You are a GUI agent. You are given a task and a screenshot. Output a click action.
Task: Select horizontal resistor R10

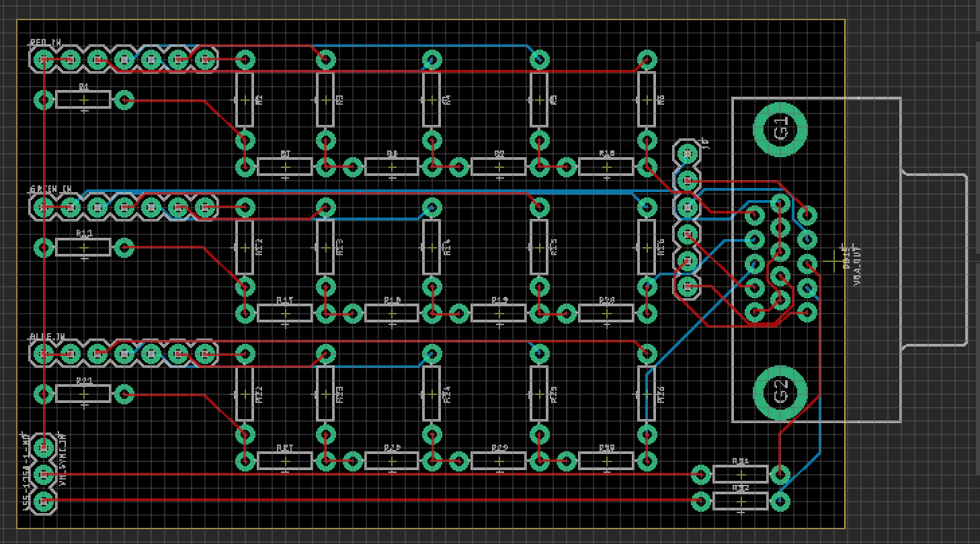pyautogui.click(x=606, y=166)
